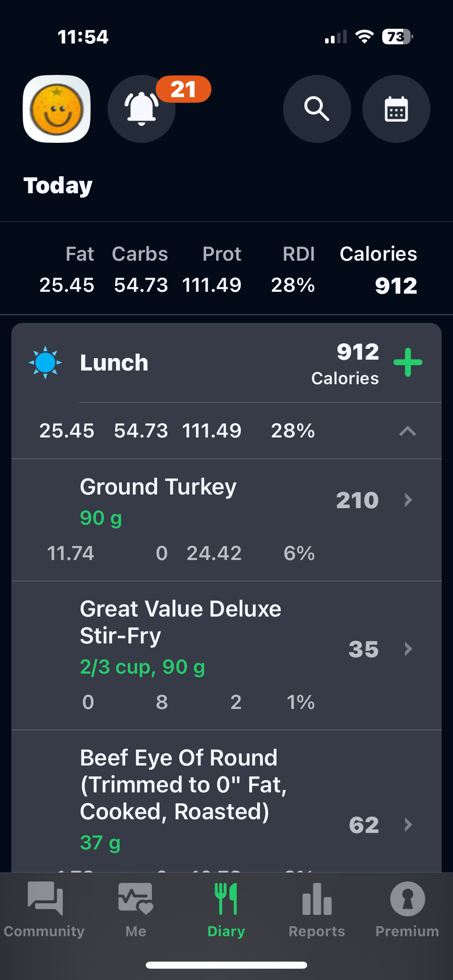Image resolution: width=453 pixels, height=980 pixels.
Task: Open notifications bell with 21 badge
Action: [x=142, y=109]
